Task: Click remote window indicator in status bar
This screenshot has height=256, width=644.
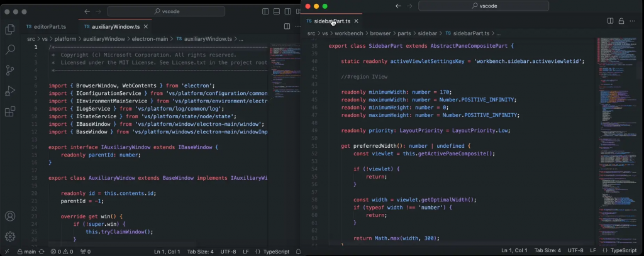Action: [6, 252]
